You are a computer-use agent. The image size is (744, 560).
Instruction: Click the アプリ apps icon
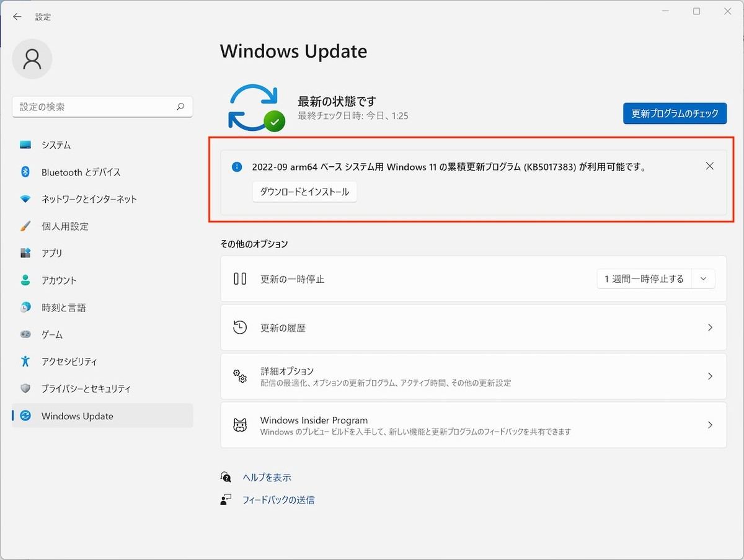pyautogui.click(x=25, y=253)
